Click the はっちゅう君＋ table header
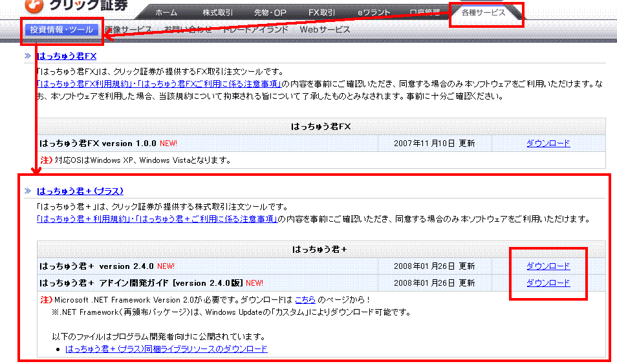617x364 pixels. (x=319, y=249)
